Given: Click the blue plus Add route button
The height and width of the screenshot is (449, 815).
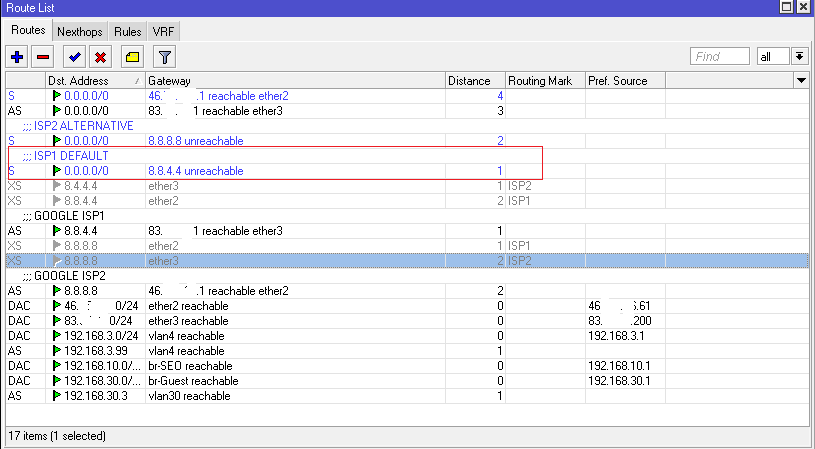Looking at the screenshot, I should (17, 57).
